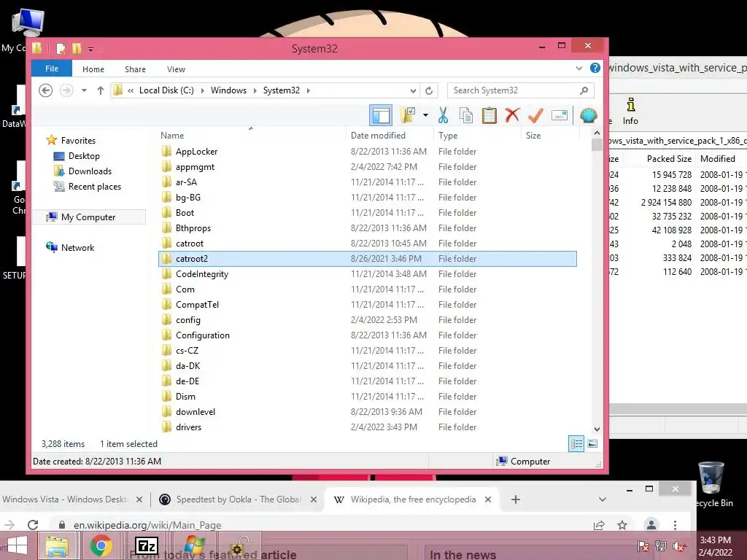This screenshot has height=560, width=747.
Task: Click the Cut scissors toolbar icon
Action: [443, 115]
